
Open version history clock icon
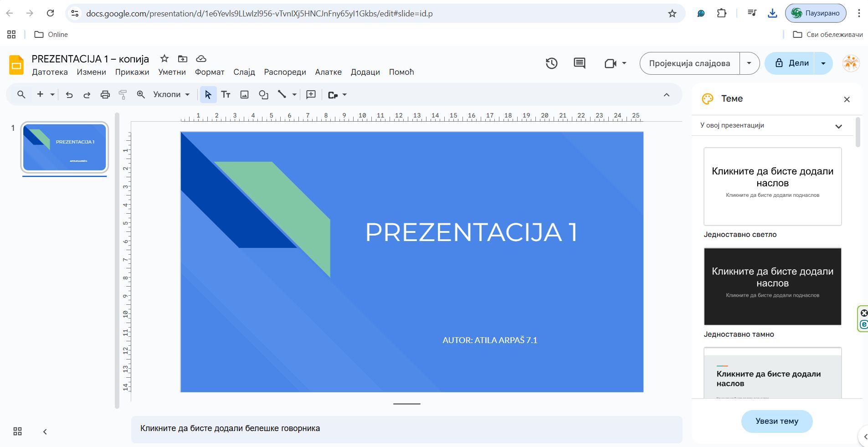point(551,63)
